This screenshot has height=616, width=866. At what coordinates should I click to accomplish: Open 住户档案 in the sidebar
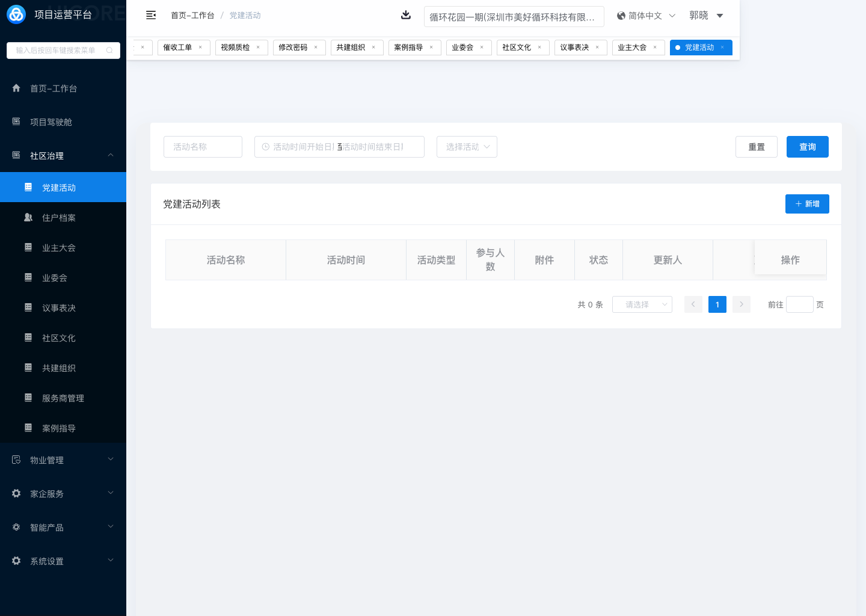pos(59,218)
